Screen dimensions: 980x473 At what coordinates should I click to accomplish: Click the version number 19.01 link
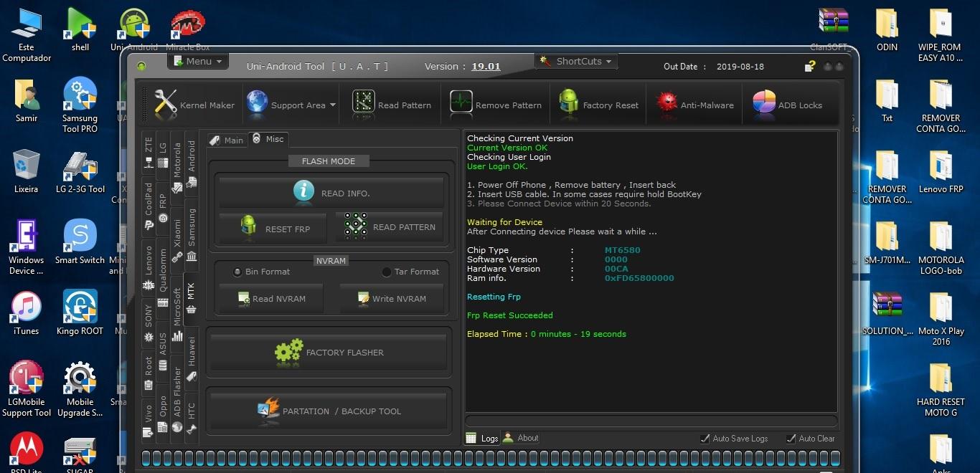486,67
